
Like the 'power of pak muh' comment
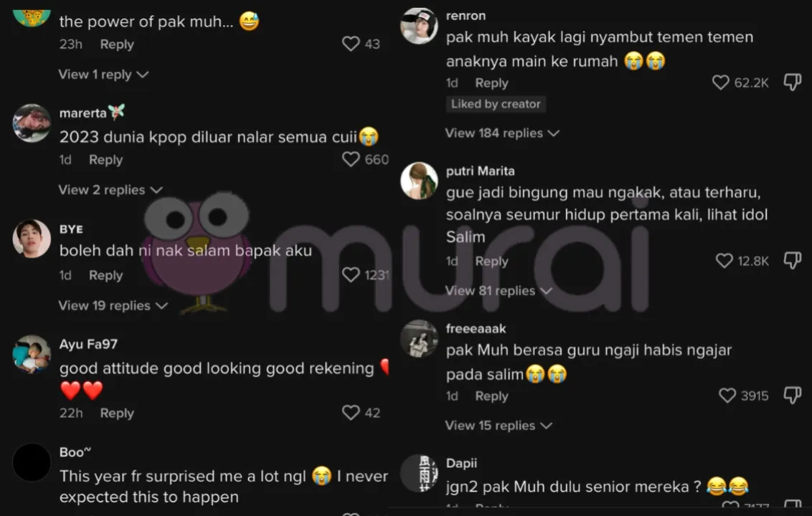[x=351, y=44]
